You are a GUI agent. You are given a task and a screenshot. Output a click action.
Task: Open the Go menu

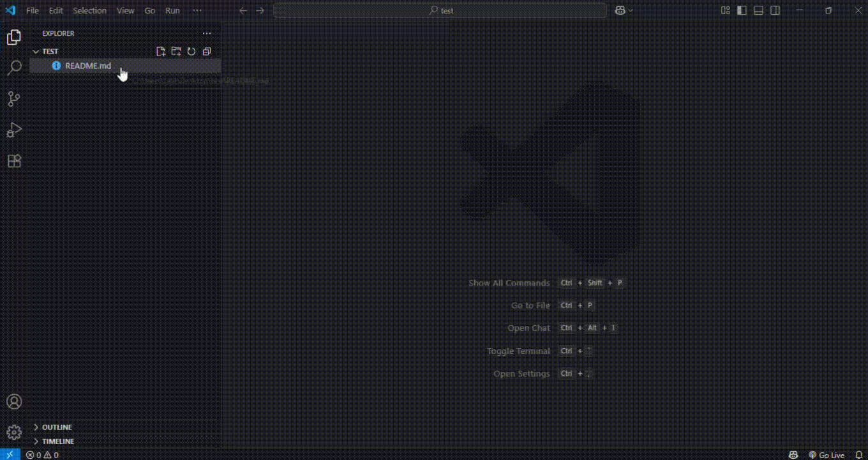tap(150, 10)
